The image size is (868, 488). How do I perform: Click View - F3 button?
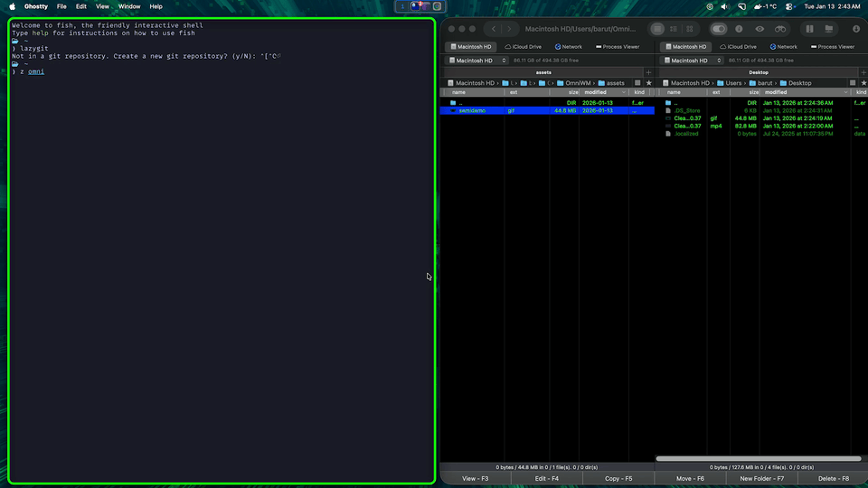[475, 479]
